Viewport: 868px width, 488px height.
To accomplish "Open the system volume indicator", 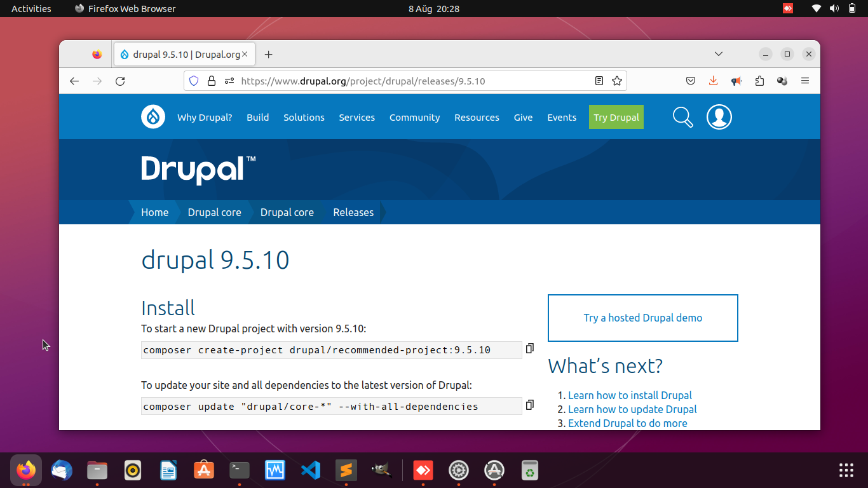I will click(x=834, y=8).
